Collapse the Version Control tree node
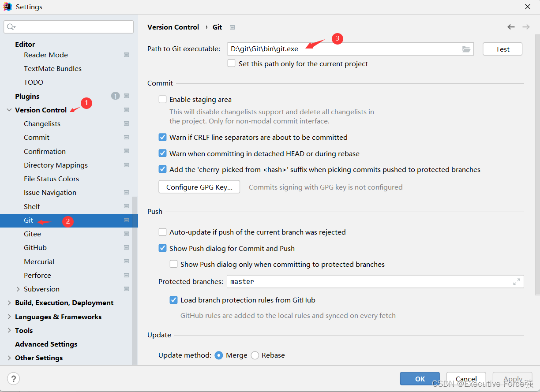This screenshot has height=392, width=540. click(x=9, y=110)
